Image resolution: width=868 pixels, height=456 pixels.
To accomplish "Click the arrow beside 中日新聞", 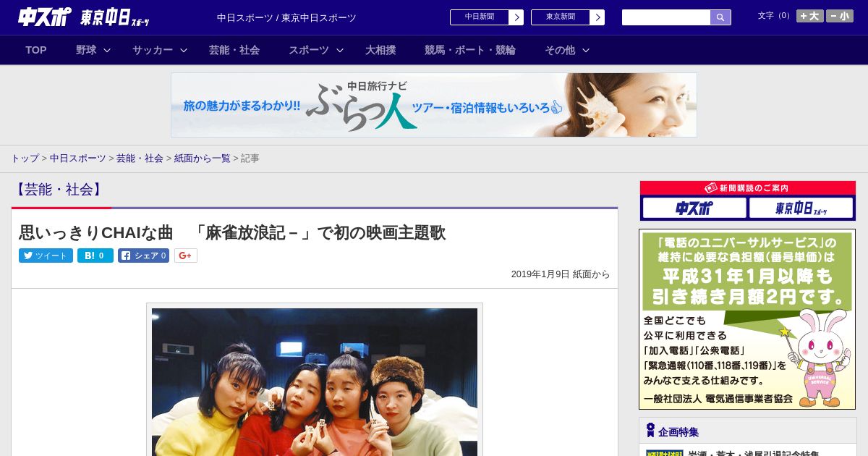I will click(516, 17).
